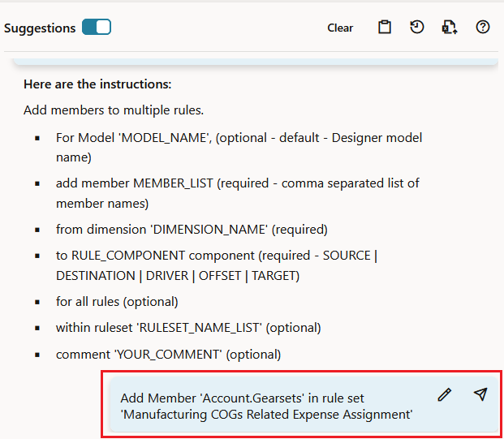The width and height of the screenshot is (504, 439).
Task: Select the 'from dimension DIMENSION_NAME' bullet item
Action: (x=192, y=230)
